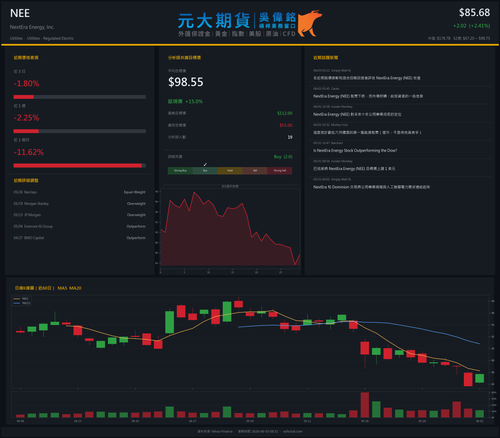This screenshot has height=438, width=500.
Task: Click the candlestick chart title with MA5 MA20
Action: tap(48, 288)
